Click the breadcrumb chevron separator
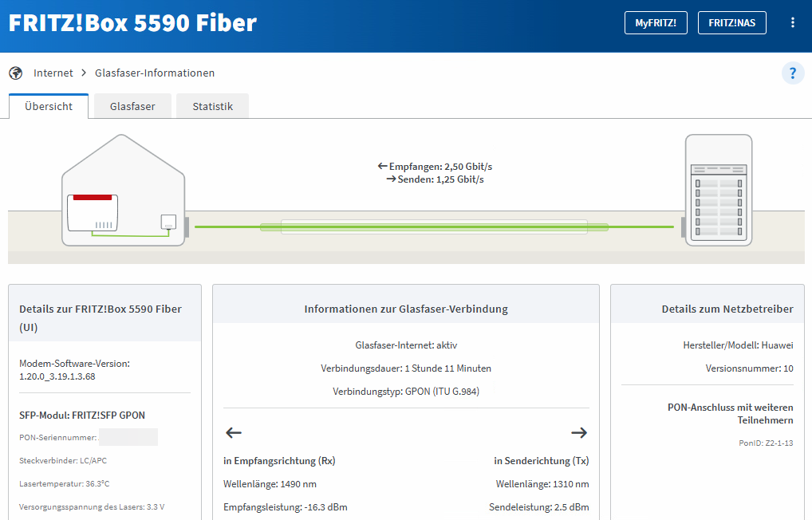The width and height of the screenshot is (812, 520). point(84,73)
